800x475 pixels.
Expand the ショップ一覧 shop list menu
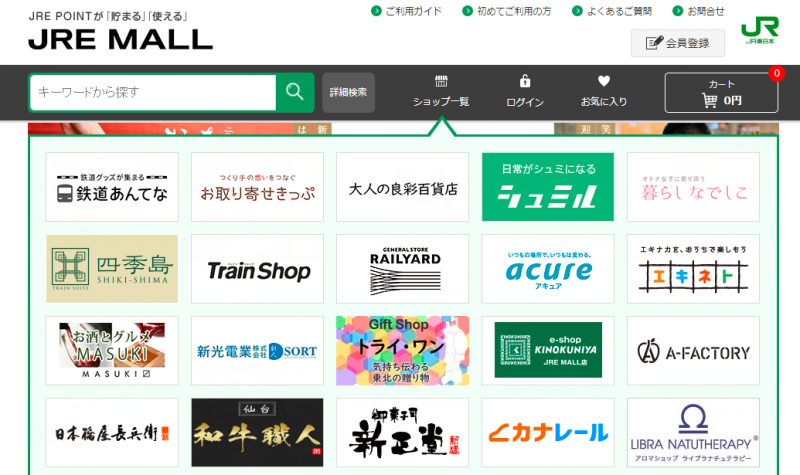pyautogui.click(x=441, y=91)
